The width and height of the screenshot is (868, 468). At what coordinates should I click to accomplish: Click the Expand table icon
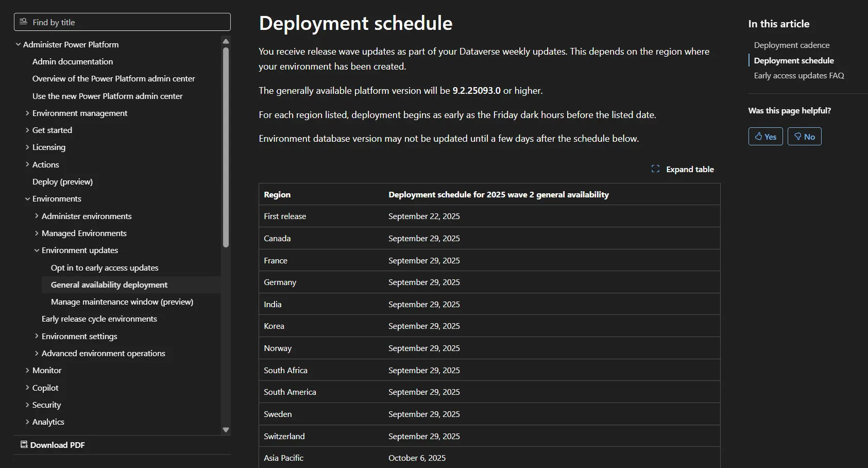655,169
